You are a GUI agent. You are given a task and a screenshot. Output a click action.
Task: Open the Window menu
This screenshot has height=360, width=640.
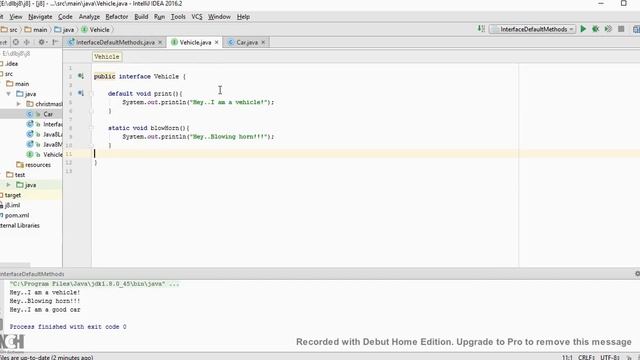point(219,17)
